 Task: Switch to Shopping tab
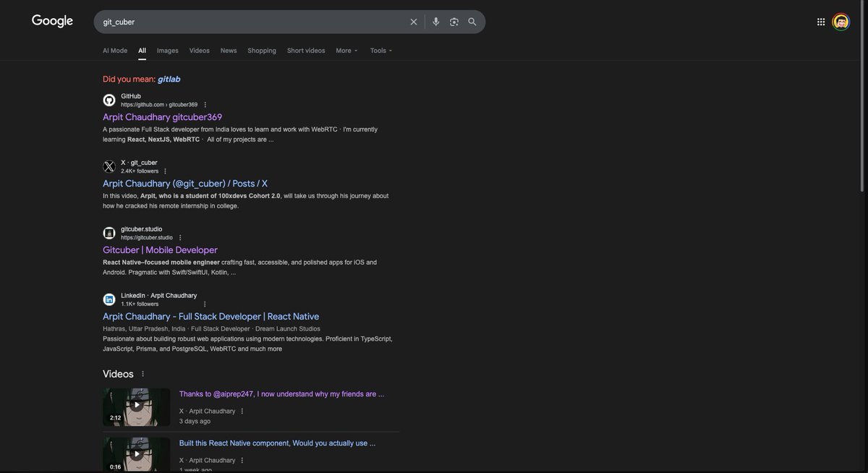(262, 51)
